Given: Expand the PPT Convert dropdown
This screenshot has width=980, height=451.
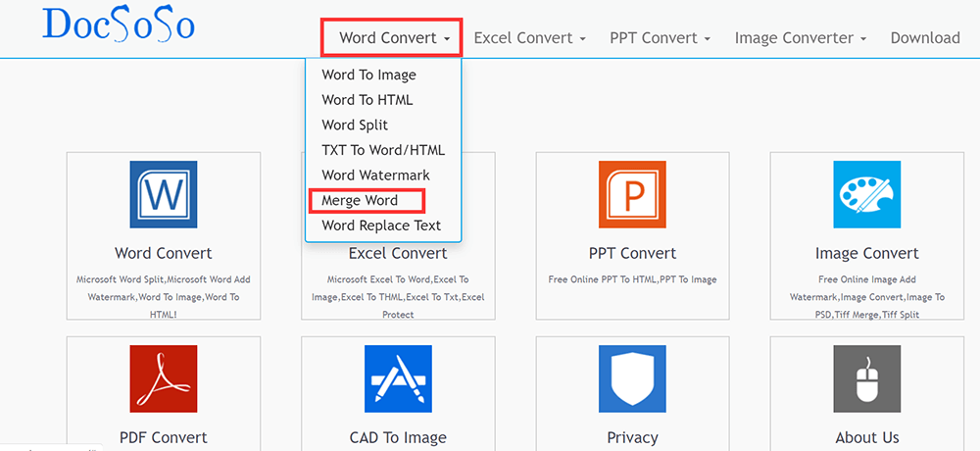Looking at the screenshot, I should (660, 38).
